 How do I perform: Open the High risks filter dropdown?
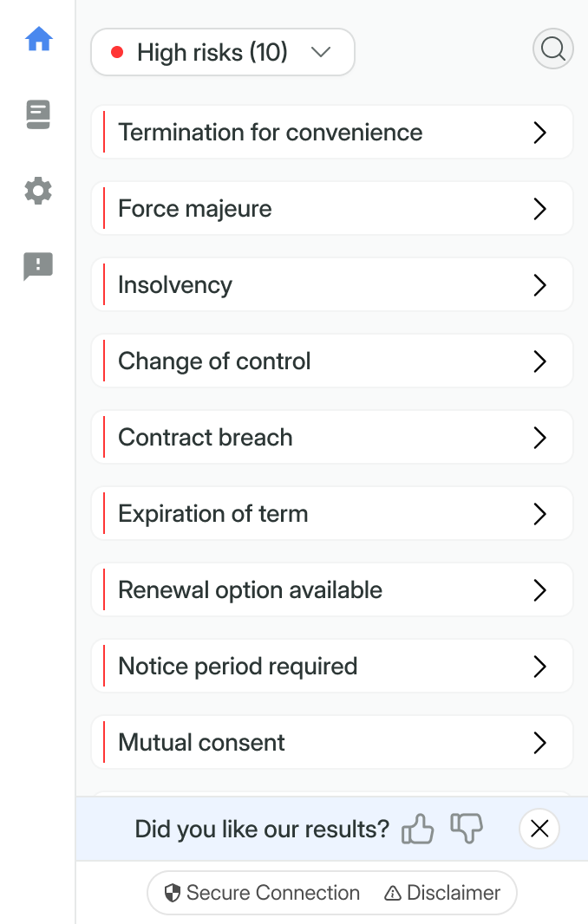click(x=223, y=52)
